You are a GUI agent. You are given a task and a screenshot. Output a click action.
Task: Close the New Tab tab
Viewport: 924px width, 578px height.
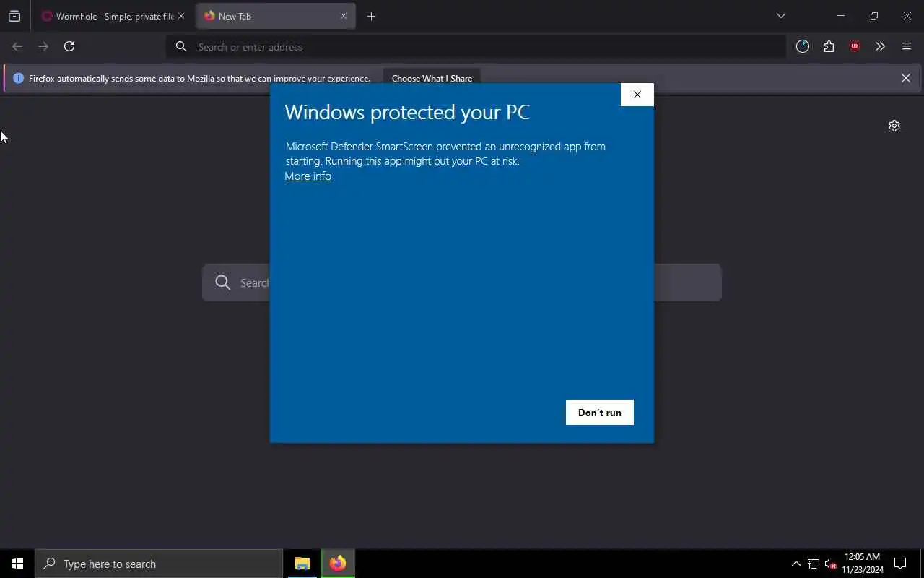click(x=344, y=16)
